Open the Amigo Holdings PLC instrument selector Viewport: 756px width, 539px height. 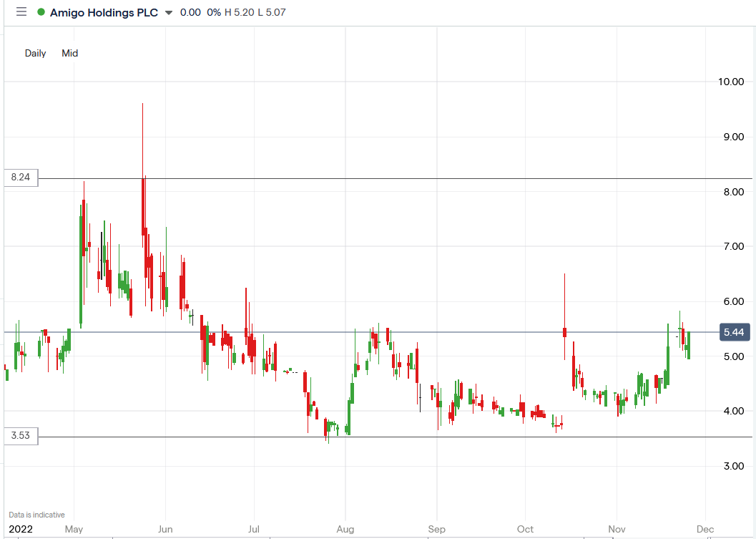(104, 13)
